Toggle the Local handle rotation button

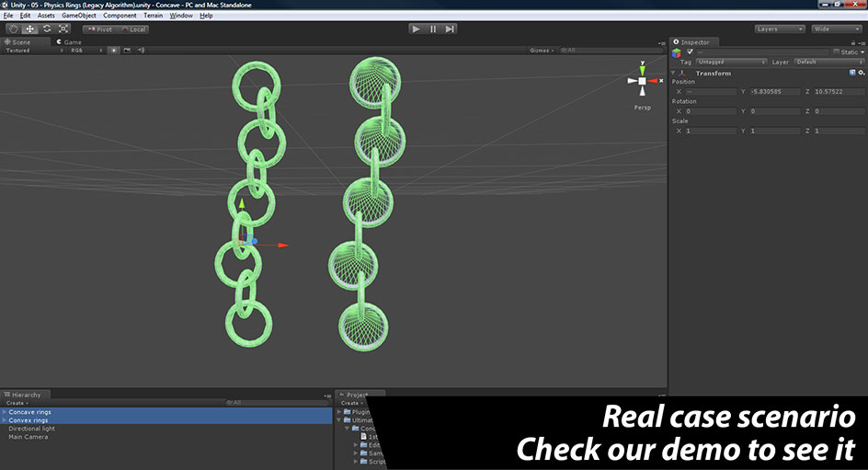coord(132,29)
